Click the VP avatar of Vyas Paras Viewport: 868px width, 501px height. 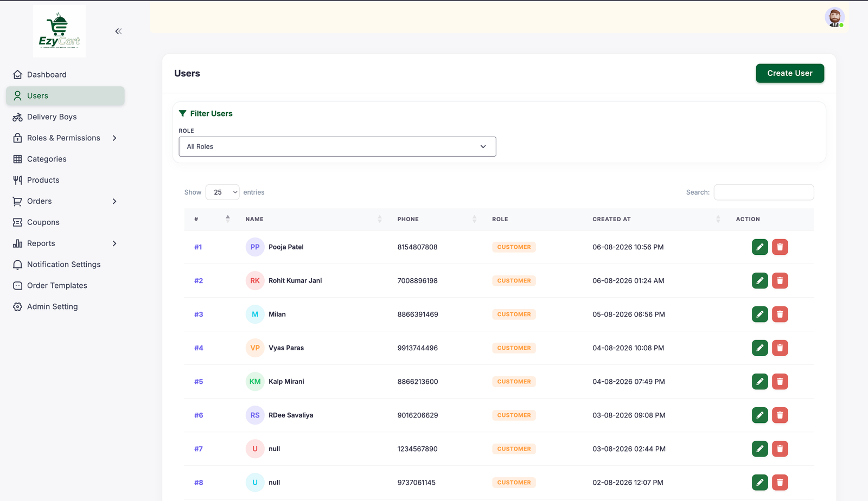255,348
